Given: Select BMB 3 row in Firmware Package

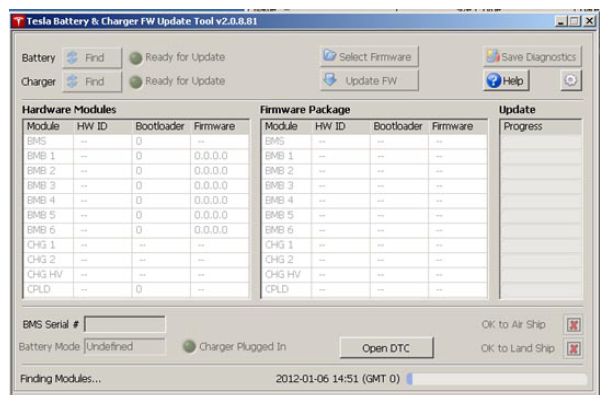Looking at the screenshot, I should tap(374, 186).
